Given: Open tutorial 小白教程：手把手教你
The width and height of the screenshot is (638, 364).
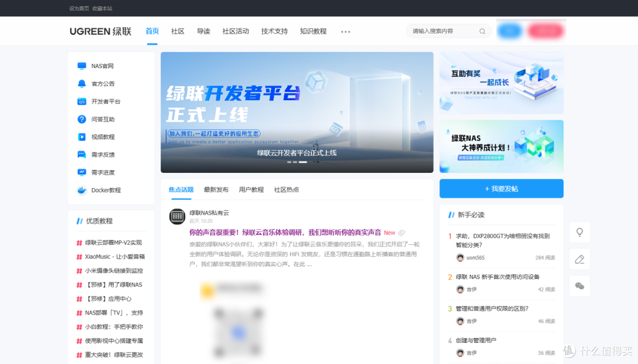Looking at the screenshot, I should point(114,327).
